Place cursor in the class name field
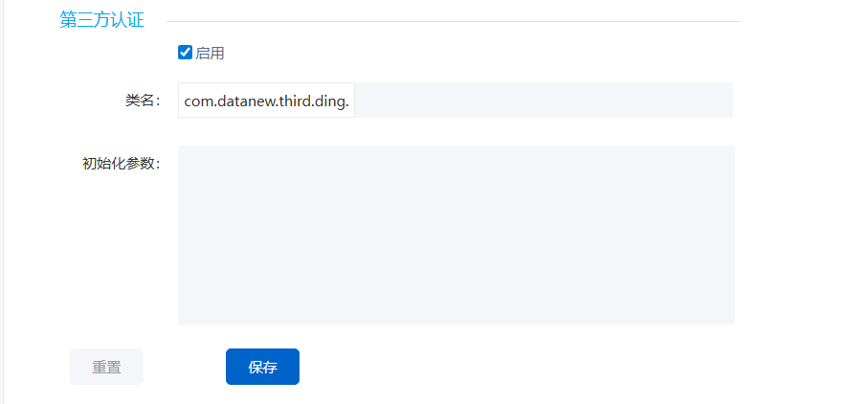This screenshot has width=868, height=404. (x=266, y=101)
